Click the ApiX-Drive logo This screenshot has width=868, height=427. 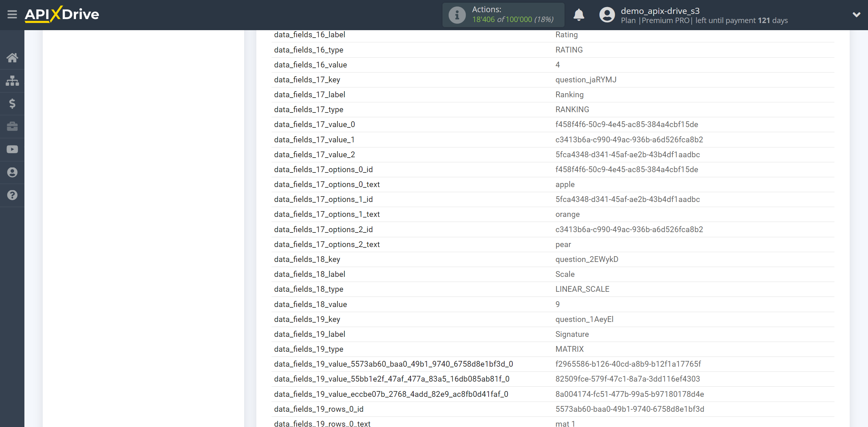62,14
